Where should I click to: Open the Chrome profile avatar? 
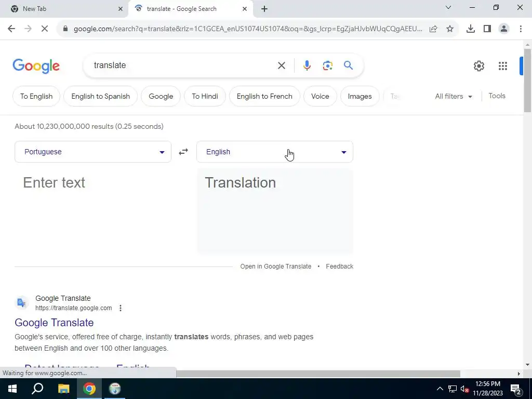tap(504, 29)
